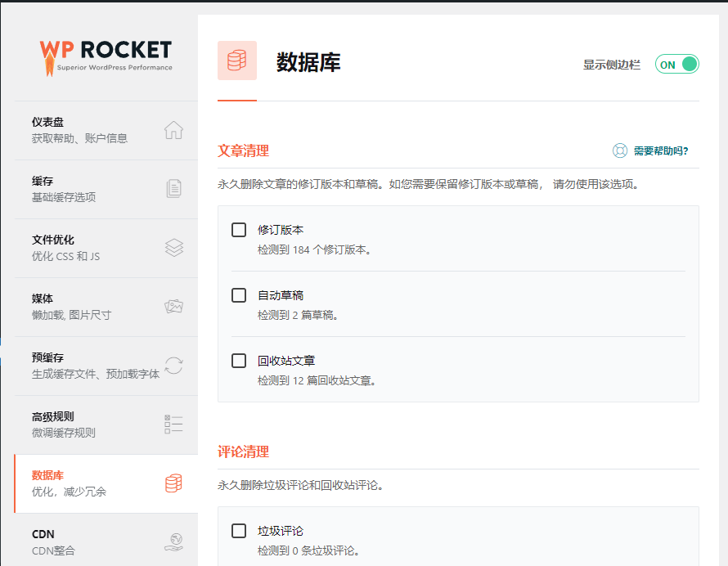728x566 pixels.
Task: Click the 需要帮助吗? link
Action: 661,150
